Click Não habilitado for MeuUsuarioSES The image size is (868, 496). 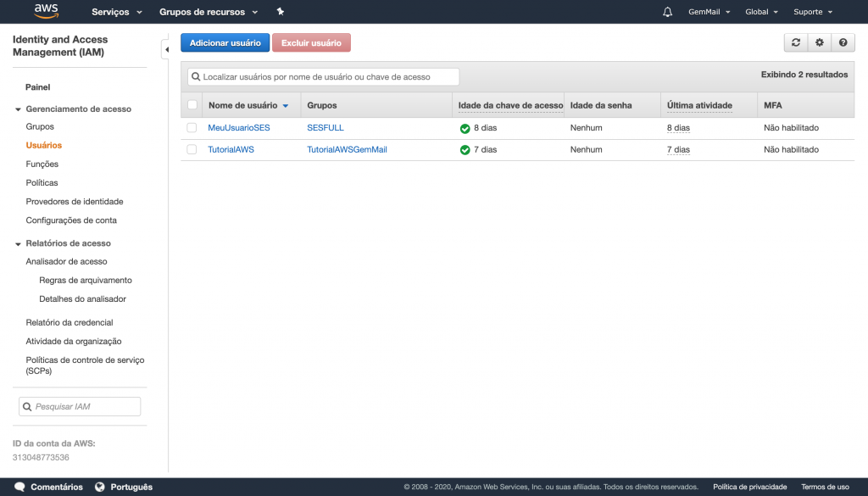[792, 128]
